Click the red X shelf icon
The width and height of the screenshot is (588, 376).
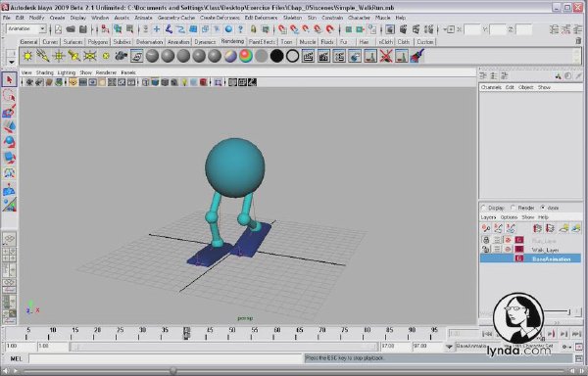(x=386, y=56)
